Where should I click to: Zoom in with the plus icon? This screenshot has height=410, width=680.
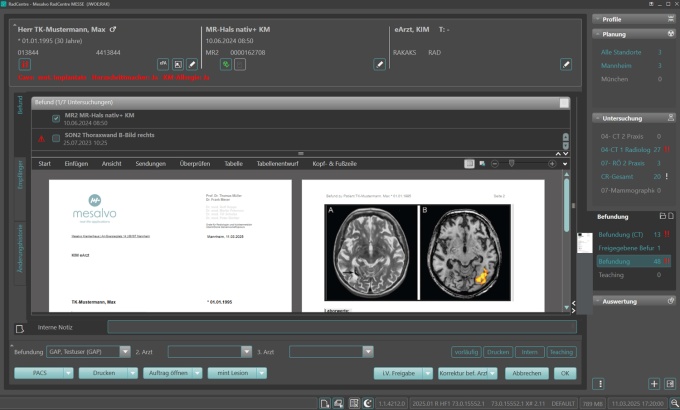tap(552, 164)
